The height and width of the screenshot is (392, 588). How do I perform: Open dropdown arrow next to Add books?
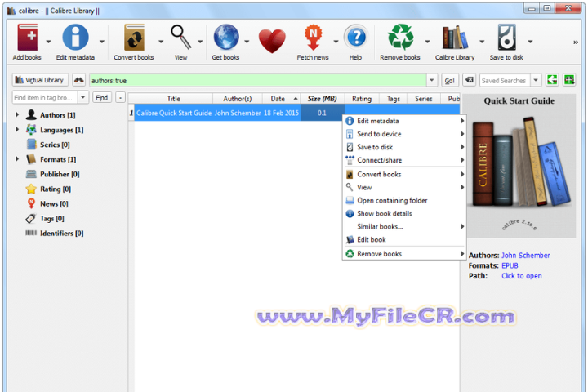(x=48, y=42)
